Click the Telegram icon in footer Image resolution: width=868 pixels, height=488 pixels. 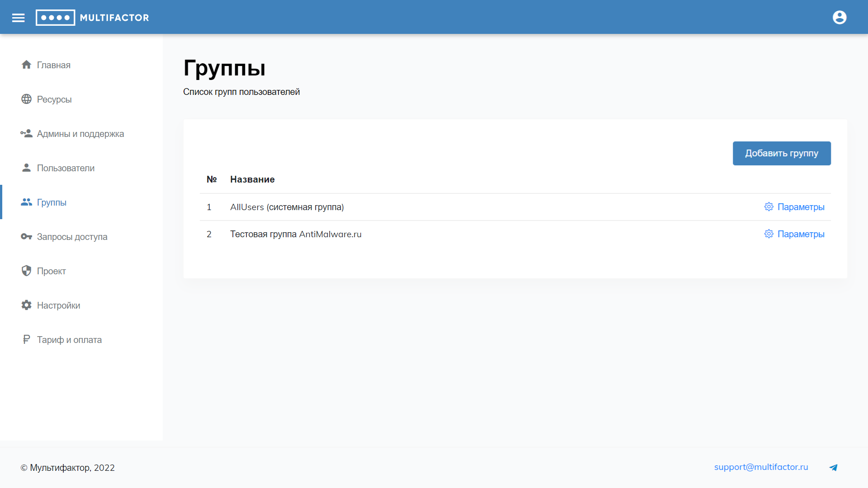pos(833,468)
